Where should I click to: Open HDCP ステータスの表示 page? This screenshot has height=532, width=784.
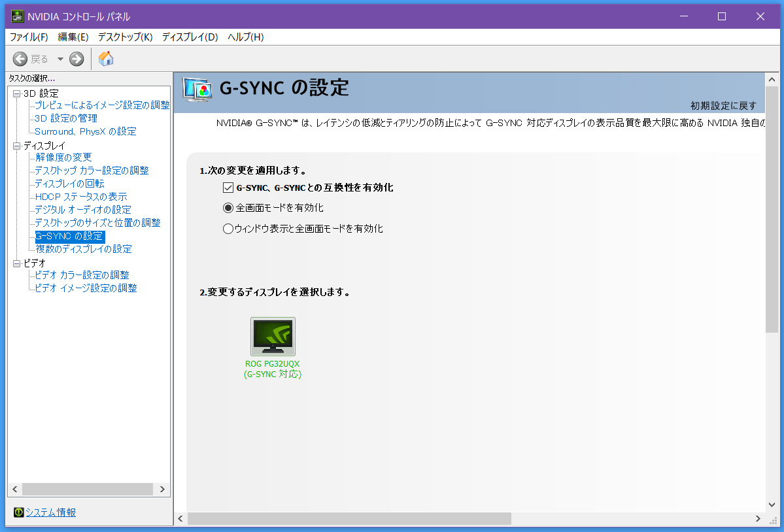click(81, 197)
